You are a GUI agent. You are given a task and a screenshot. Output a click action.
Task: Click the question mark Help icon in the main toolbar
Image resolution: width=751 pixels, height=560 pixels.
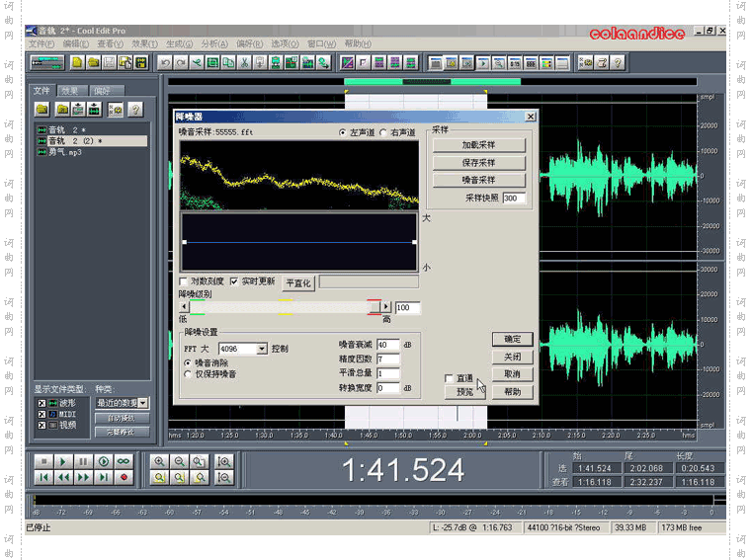[x=618, y=62]
